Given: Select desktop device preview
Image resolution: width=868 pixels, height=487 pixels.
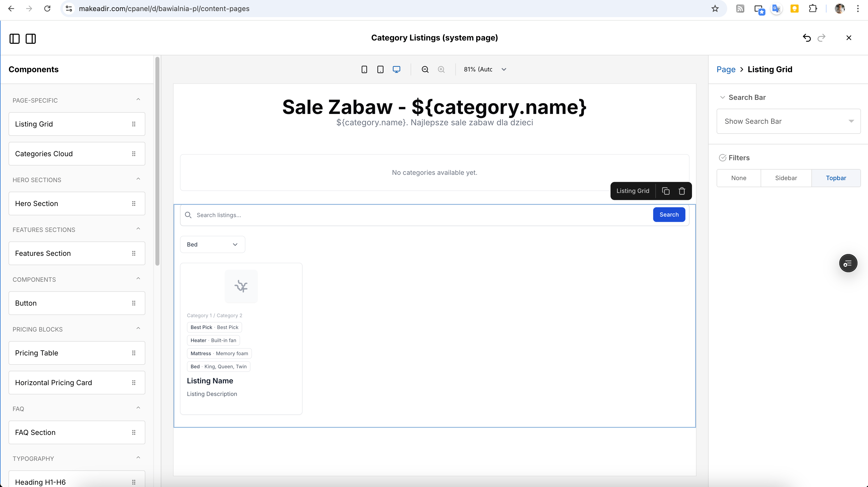Looking at the screenshot, I should (x=397, y=69).
